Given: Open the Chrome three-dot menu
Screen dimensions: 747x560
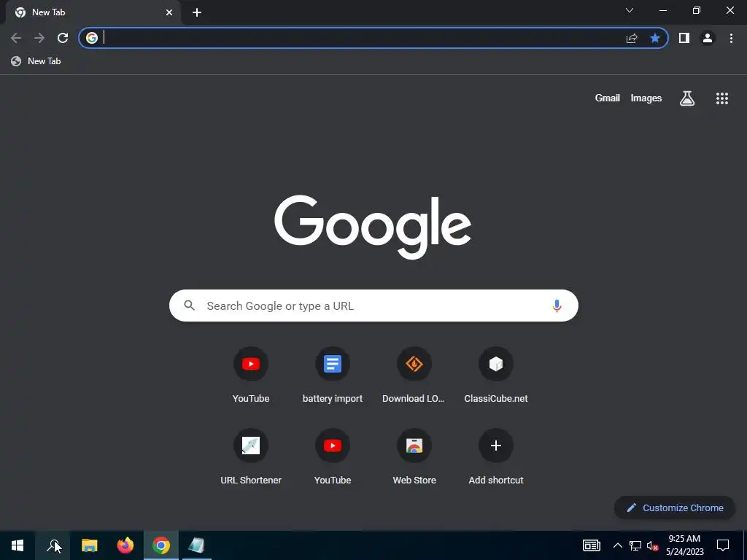Looking at the screenshot, I should point(731,38).
